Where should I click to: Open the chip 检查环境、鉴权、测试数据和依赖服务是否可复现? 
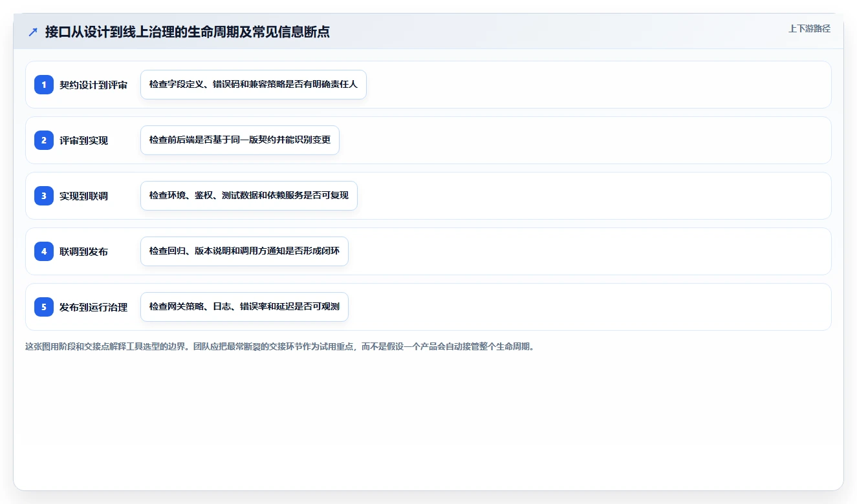pyautogui.click(x=249, y=196)
